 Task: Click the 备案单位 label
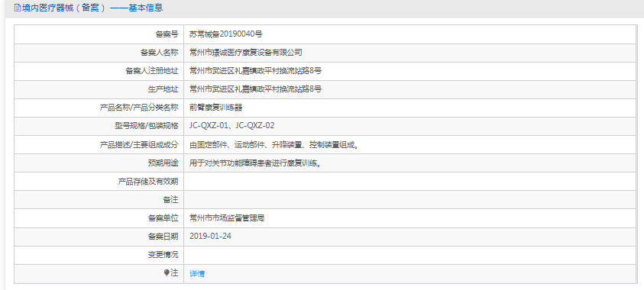163,217
